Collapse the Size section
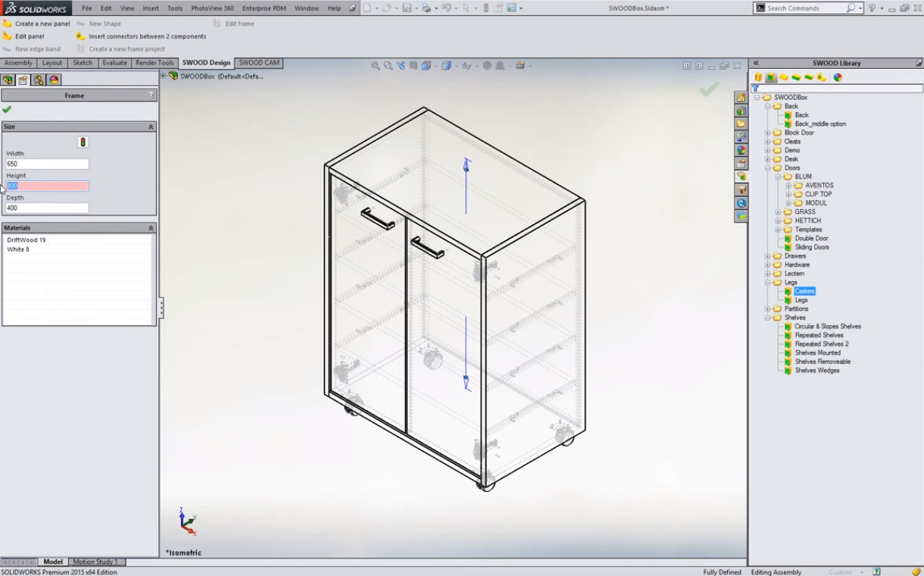Viewport: 924px width, 576px height. click(151, 127)
